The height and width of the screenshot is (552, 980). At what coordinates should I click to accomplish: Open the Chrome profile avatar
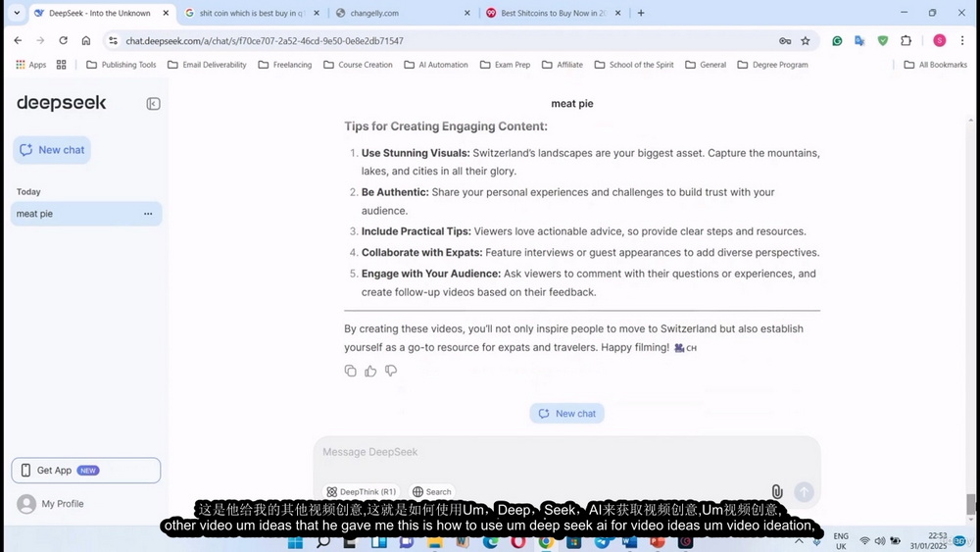coord(940,40)
